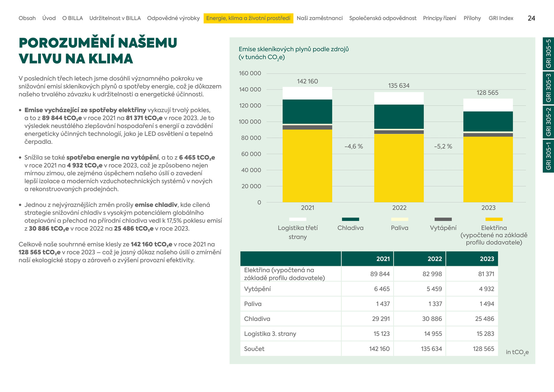
Task: Navigate to Přílohy
Action: tap(472, 18)
